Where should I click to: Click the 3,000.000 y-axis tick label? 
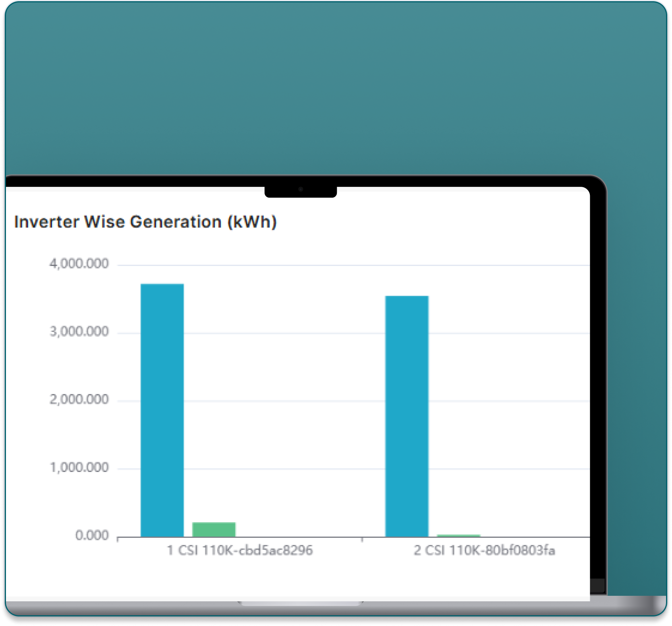point(79,331)
